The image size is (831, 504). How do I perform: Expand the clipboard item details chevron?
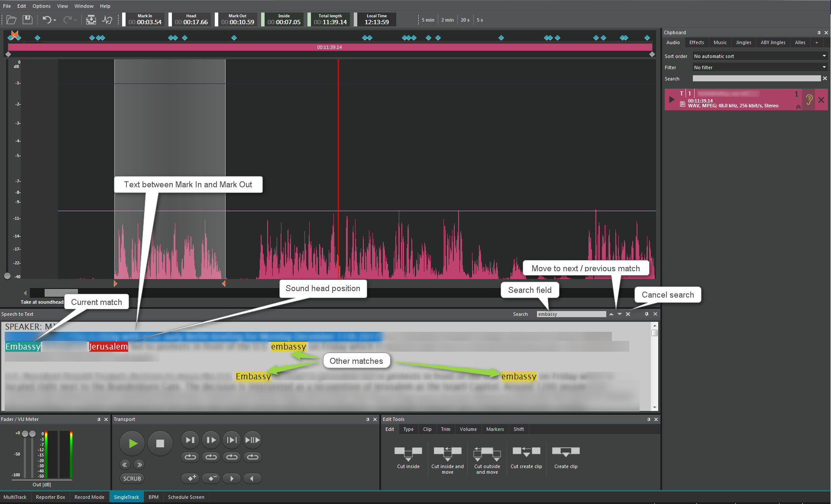point(798,106)
